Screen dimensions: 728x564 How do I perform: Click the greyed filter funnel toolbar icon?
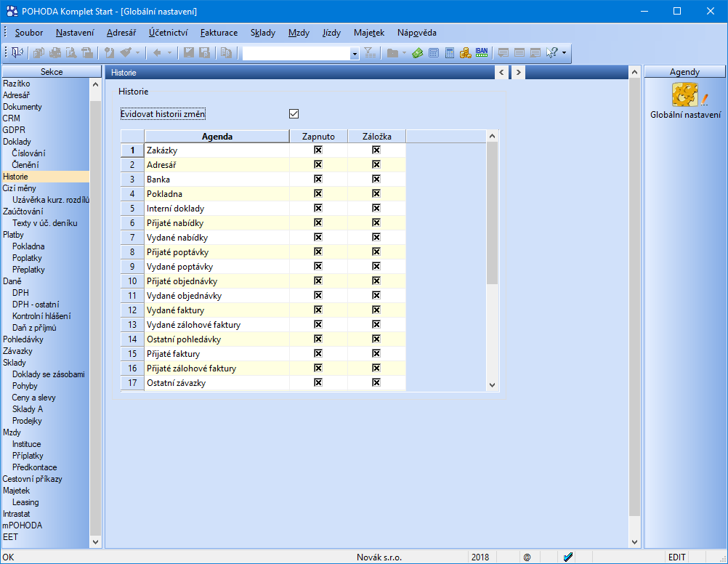370,52
